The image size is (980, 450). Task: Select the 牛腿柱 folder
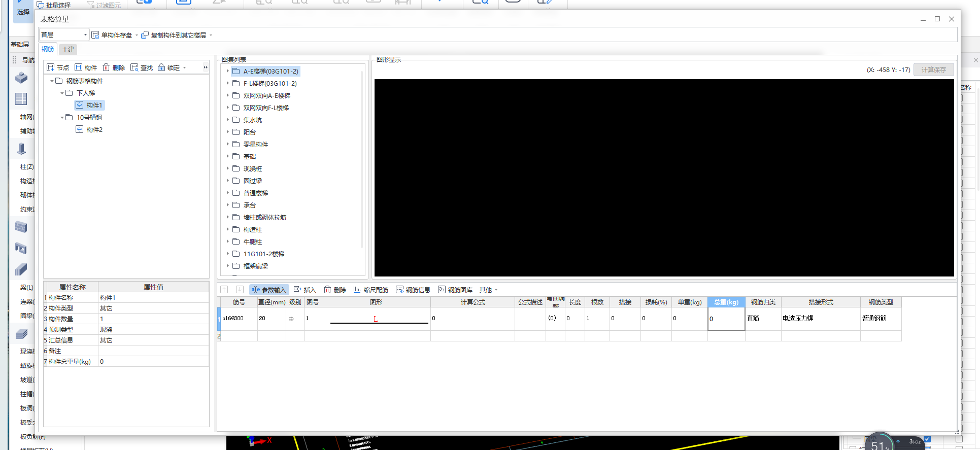pyautogui.click(x=253, y=241)
